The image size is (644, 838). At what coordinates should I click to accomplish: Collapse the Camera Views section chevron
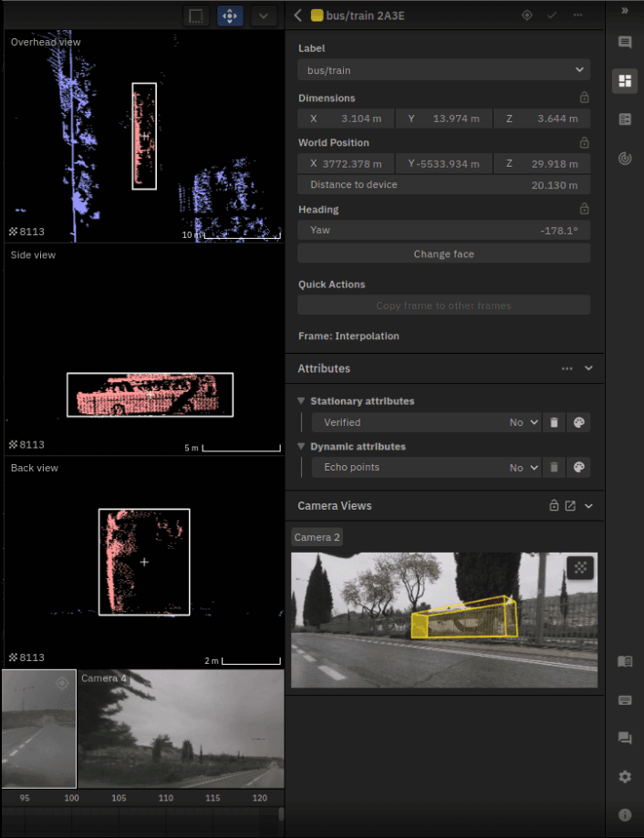click(x=588, y=505)
